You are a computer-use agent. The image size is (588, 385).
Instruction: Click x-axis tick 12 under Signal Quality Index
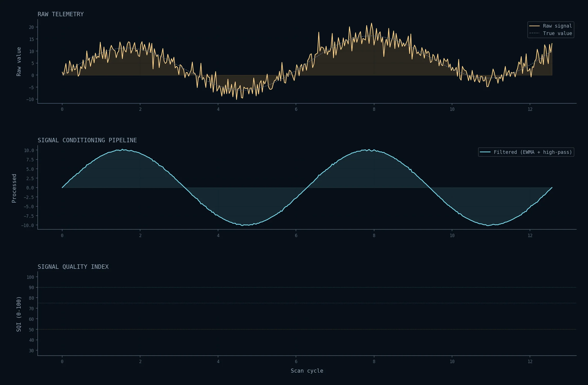pos(530,362)
